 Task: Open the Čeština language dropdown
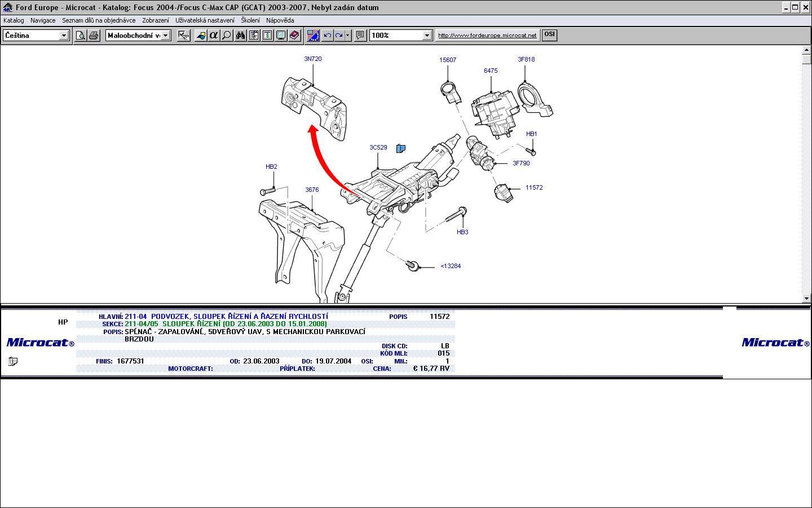coord(64,36)
